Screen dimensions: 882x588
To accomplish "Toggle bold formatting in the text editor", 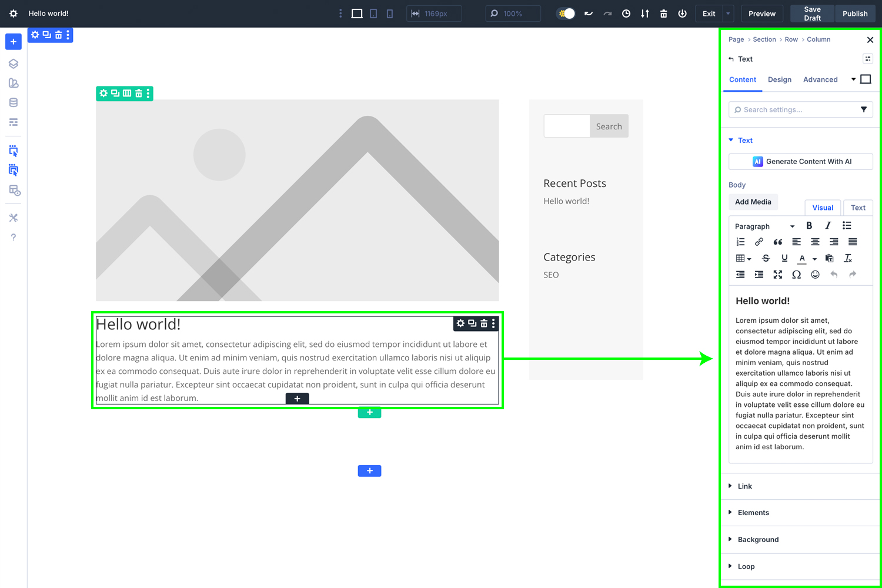I will pos(809,225).
